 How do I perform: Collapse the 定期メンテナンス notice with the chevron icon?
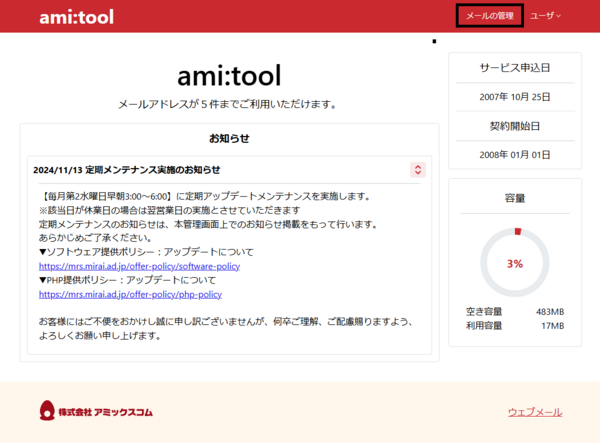(418, 169)
